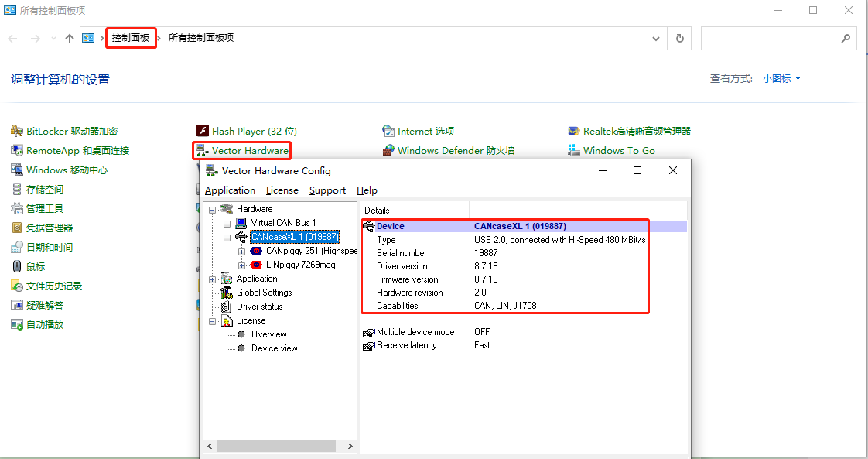Image resolution: width=868 pixels, height=459 pixels.
Task: Open 日期和时间 clock icon
Action: pyautogui.click(x=17, y=248)
